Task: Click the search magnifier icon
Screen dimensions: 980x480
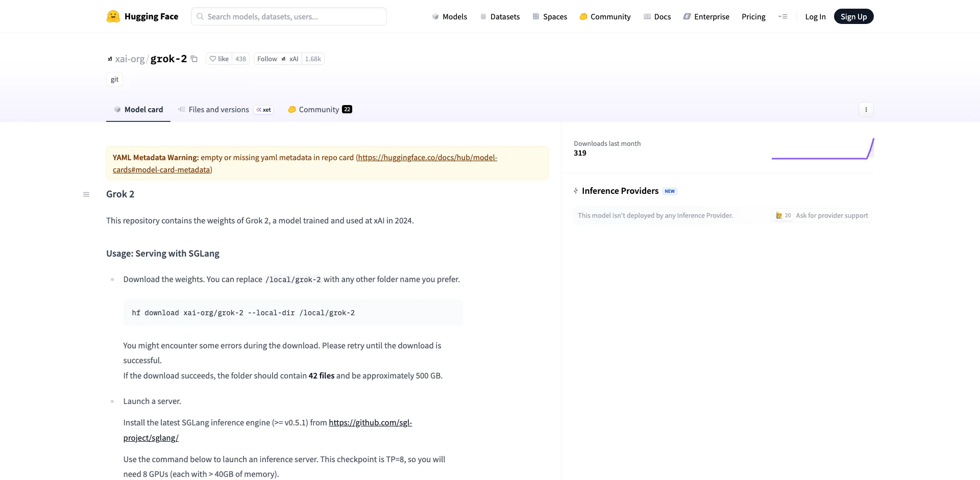Action: 200,16
